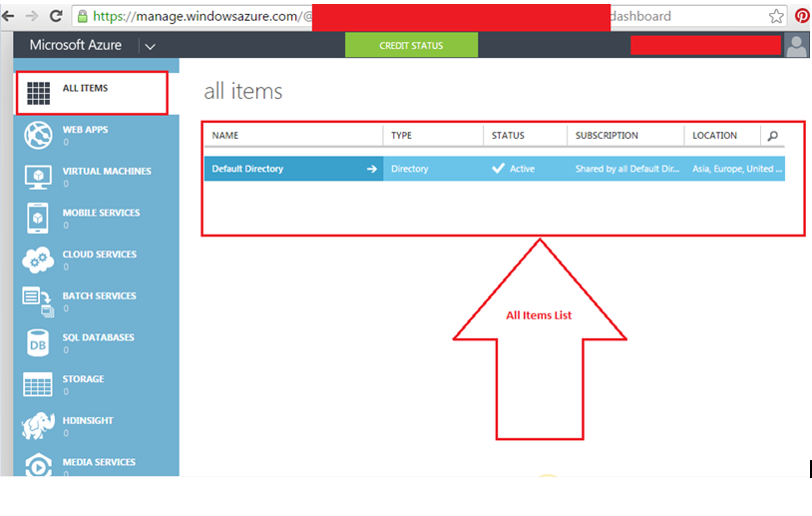Screen dimensions: 812x516
Task: Go to VIRTUAL MACHINES section
Action: point(107,171)
